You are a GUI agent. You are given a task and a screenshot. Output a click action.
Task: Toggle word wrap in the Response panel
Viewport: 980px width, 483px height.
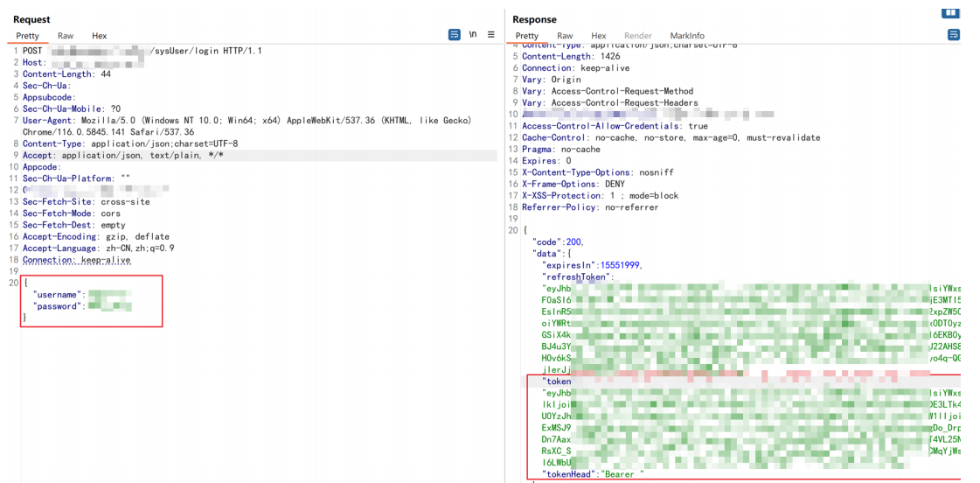coord(954,35)
